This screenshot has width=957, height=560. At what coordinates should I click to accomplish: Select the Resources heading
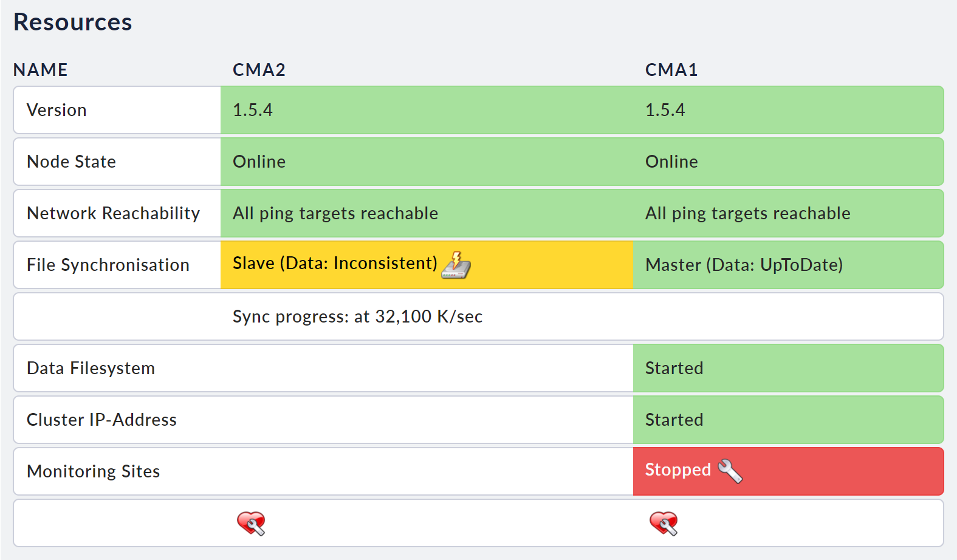[x=73, y=22]
